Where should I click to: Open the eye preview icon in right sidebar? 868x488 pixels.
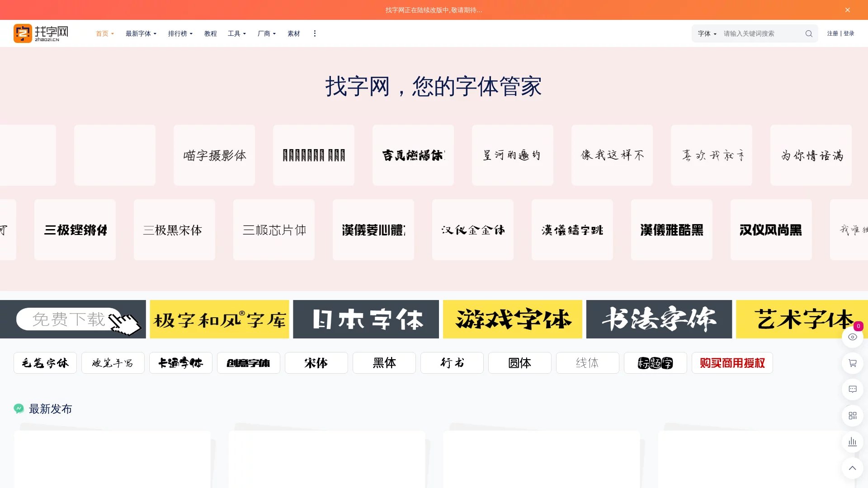pyautogui.click(x=853, y=337)
